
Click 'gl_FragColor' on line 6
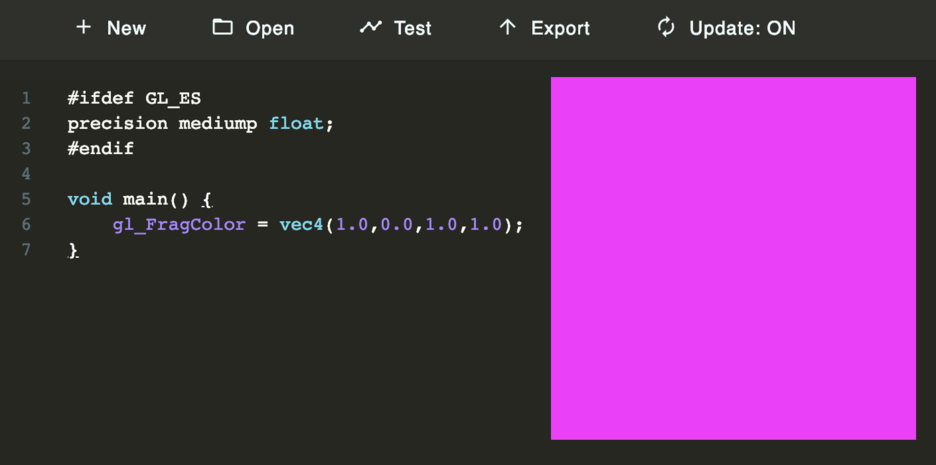tap(179, 224)
